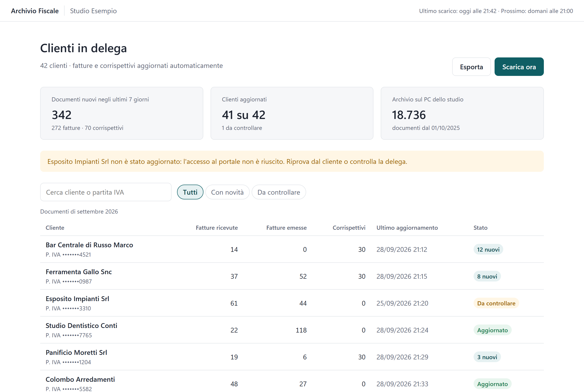The width and height of the screenshot is (584, 392).
Task: Open Bar Centrale di Russo Marco row
Action: [x=292, y=249]
